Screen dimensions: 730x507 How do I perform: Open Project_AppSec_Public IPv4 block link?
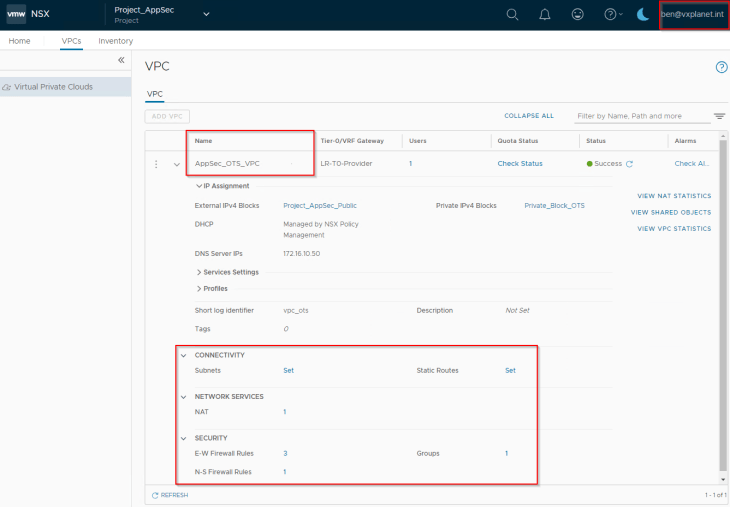point(320,205)
